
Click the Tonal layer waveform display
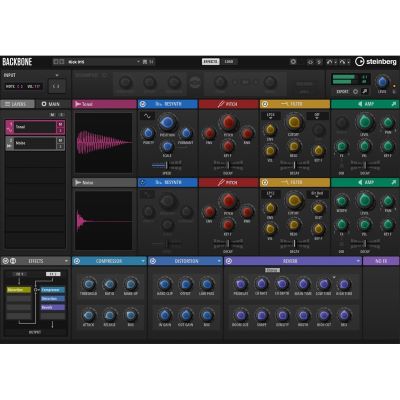coord(104,142)
